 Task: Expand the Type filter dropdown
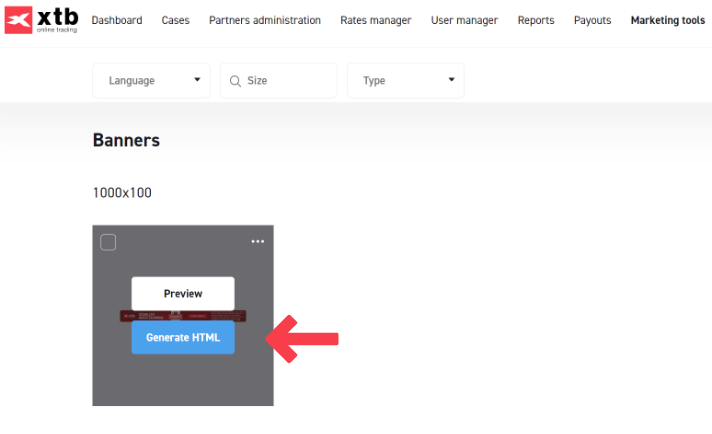[x=405, y=81]
